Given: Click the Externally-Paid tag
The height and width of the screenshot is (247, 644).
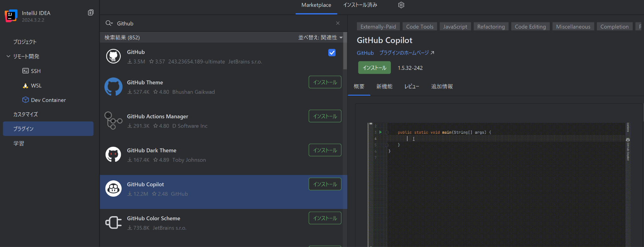Looking at the screenshot, I should pos(378,27).
